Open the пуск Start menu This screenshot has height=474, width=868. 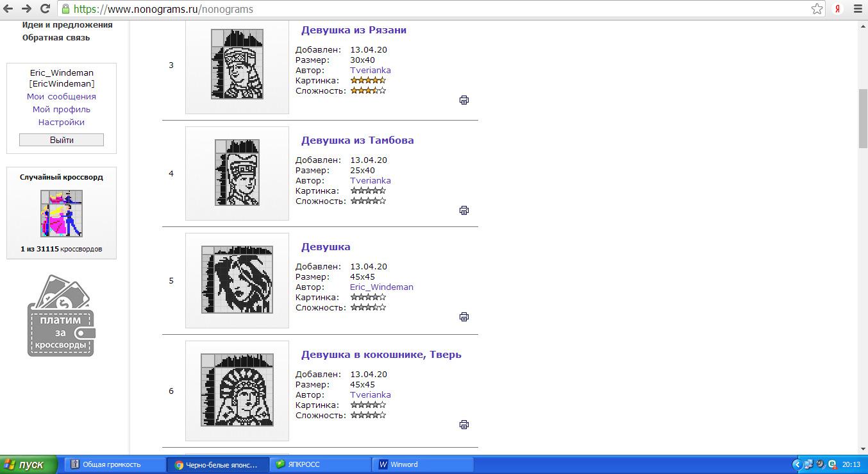[29, 464]
